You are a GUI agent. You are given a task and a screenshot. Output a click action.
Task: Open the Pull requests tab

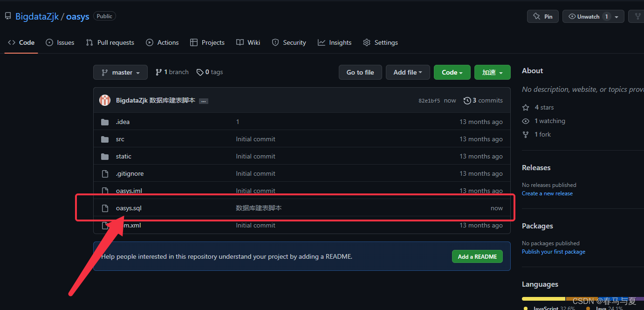[110, 42]
